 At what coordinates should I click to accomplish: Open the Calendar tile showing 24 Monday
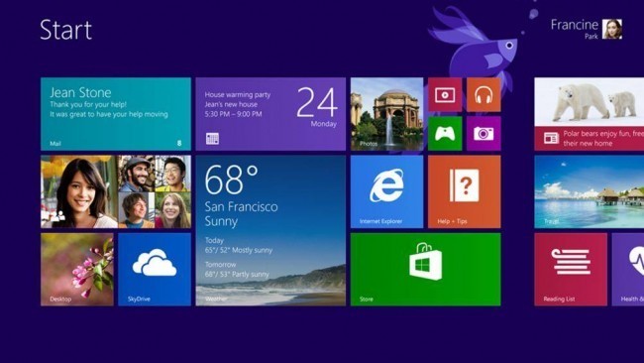pos(270,114)
